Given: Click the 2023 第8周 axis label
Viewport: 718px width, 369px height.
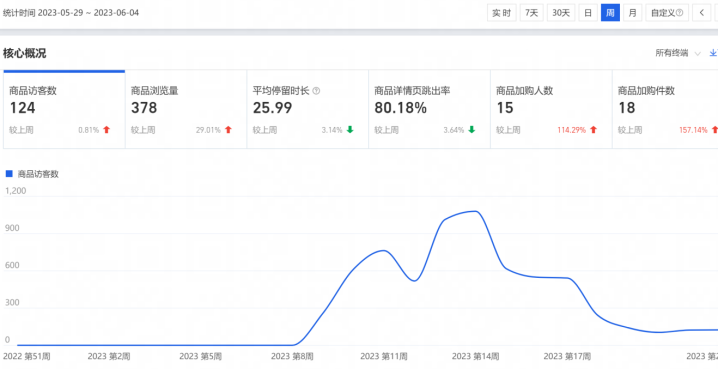Looking at the screenshot, I should (292, 356).
